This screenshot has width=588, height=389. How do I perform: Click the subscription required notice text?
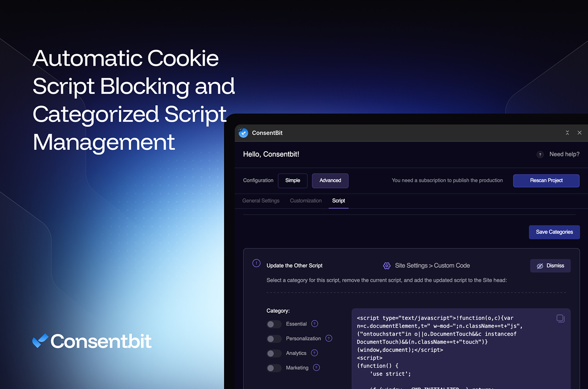[x=447, y=180]
